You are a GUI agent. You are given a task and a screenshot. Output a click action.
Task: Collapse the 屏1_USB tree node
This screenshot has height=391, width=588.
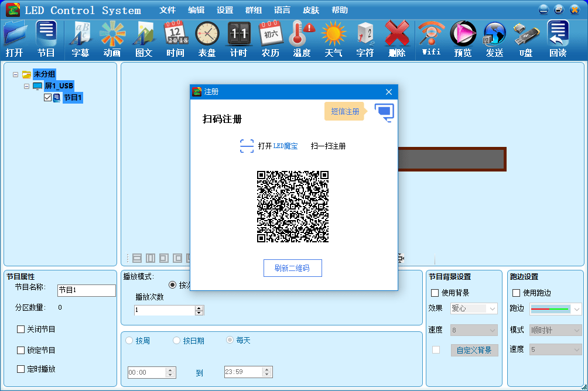[x=25, y=85]
